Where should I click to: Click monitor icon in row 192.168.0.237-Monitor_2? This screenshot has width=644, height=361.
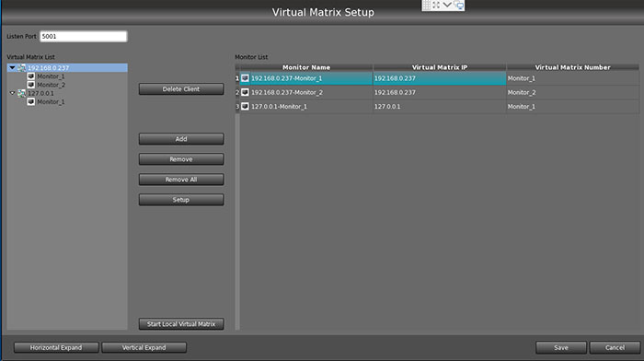pyautogui.click(x=245, y=92)
